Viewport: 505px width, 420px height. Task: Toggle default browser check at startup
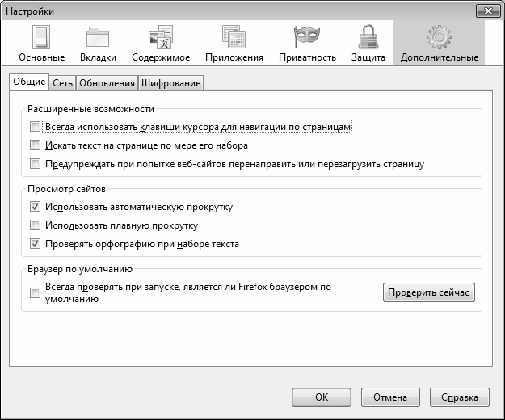(35, 293)
